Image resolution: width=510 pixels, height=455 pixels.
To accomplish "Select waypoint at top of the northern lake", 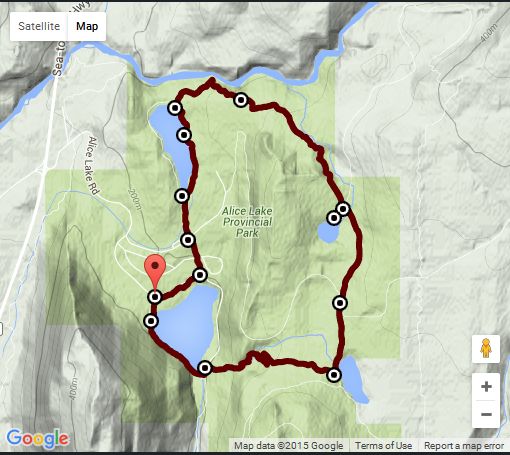I will (x=175, y=108).
